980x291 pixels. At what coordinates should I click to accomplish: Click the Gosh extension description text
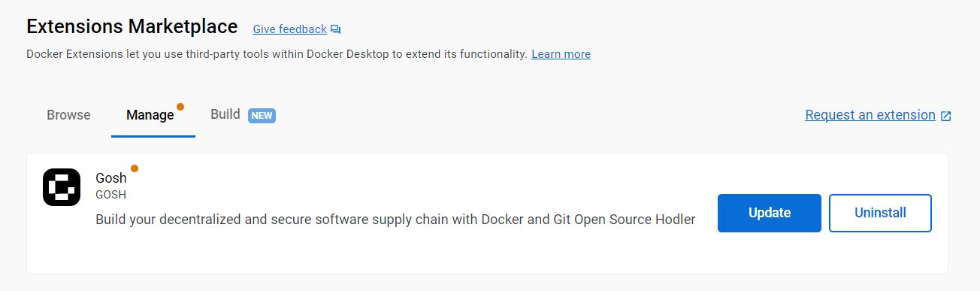point(395,220)
